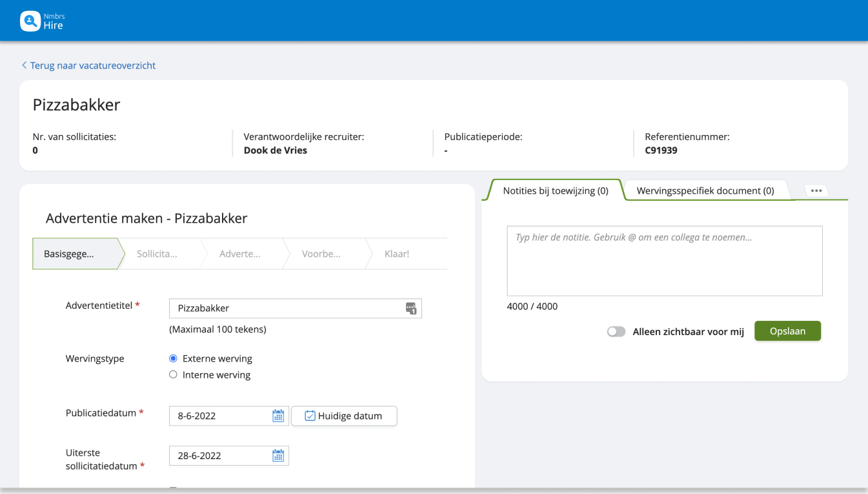Go to the Sollicita... wizard step
The height and width of the screenshot is (494, 868).
coord(157,254)
